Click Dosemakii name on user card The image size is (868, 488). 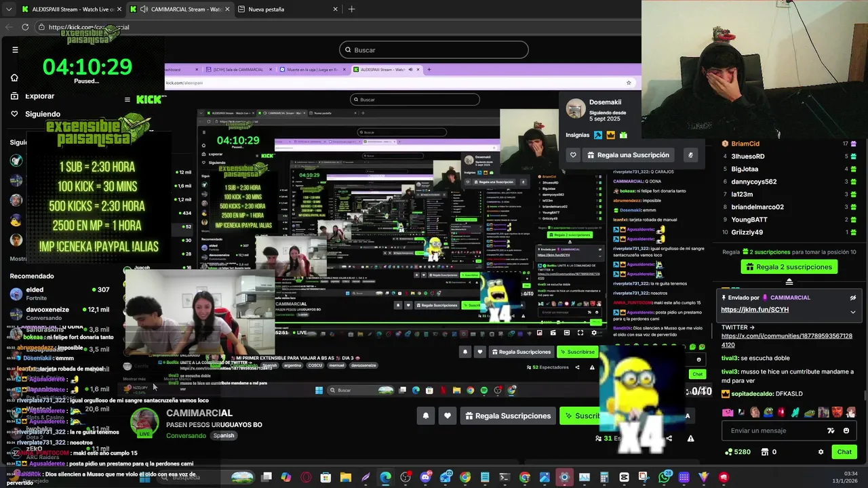[x=605, y=102]
